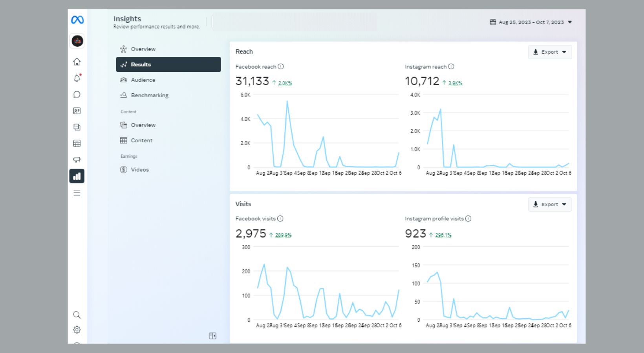
Task: Go to the Benchmarking section
Action: [x=149, y=95]
